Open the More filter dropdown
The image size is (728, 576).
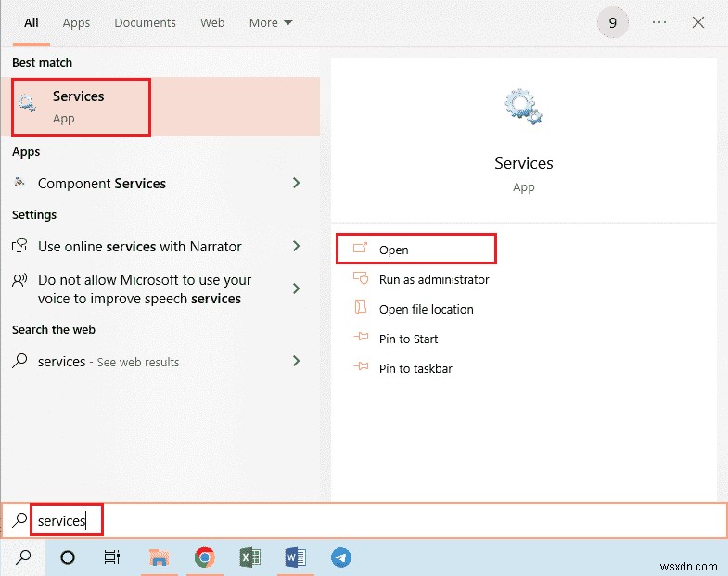[x=271, y=23]
